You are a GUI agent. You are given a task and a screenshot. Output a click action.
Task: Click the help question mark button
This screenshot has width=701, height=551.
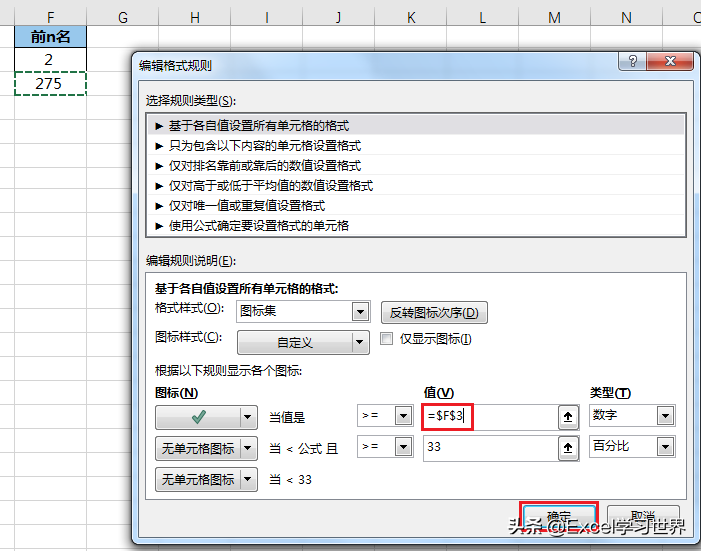[x=632, y=61]
